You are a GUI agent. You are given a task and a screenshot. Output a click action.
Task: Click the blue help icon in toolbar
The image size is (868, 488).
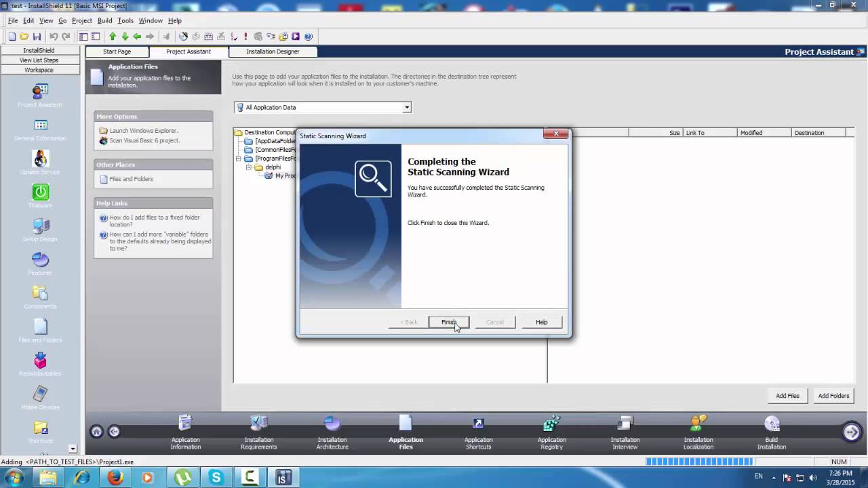(308, 37)
